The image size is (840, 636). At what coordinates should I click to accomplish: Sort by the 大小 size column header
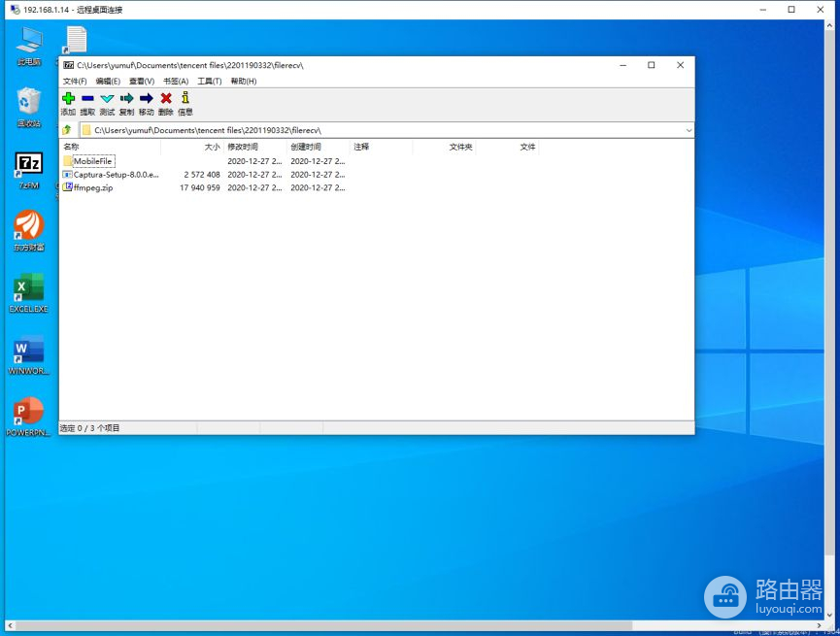212,147
